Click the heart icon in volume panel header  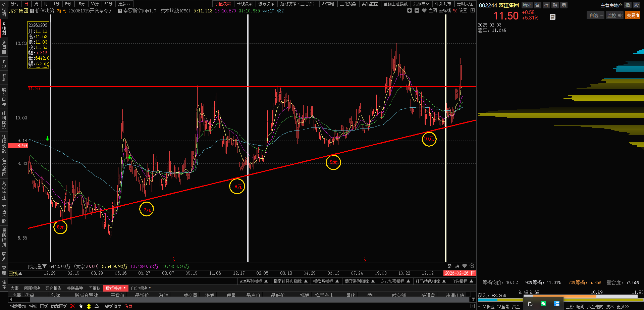465,266
